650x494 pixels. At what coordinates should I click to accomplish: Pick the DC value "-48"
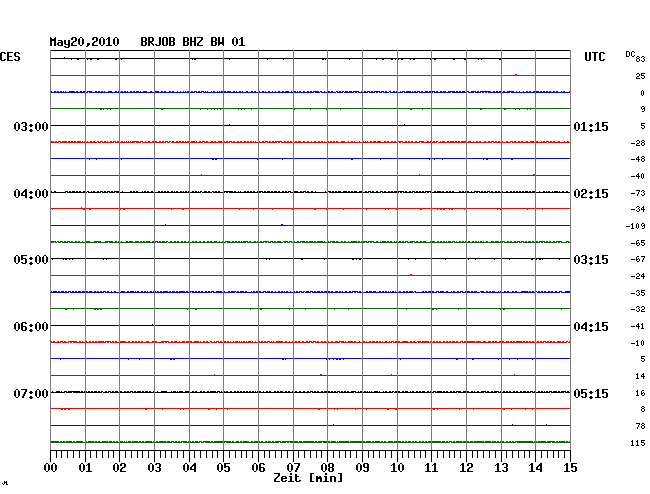coord(638,159)
